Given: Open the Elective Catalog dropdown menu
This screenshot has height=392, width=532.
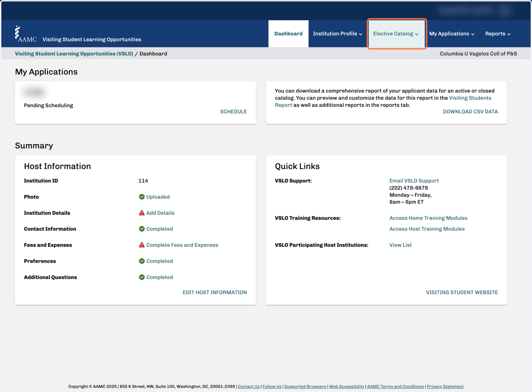Looking at the screenshot, I should pyautogui.click(x=396, y=34).
